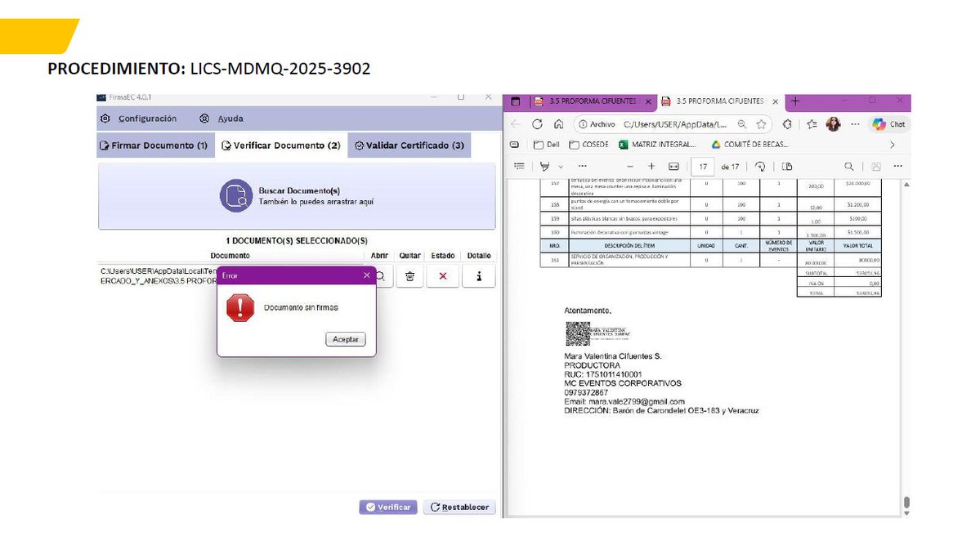Click the PDF save icon
Viewport: 980px width, 550px height.
click(x=876, y=166)
